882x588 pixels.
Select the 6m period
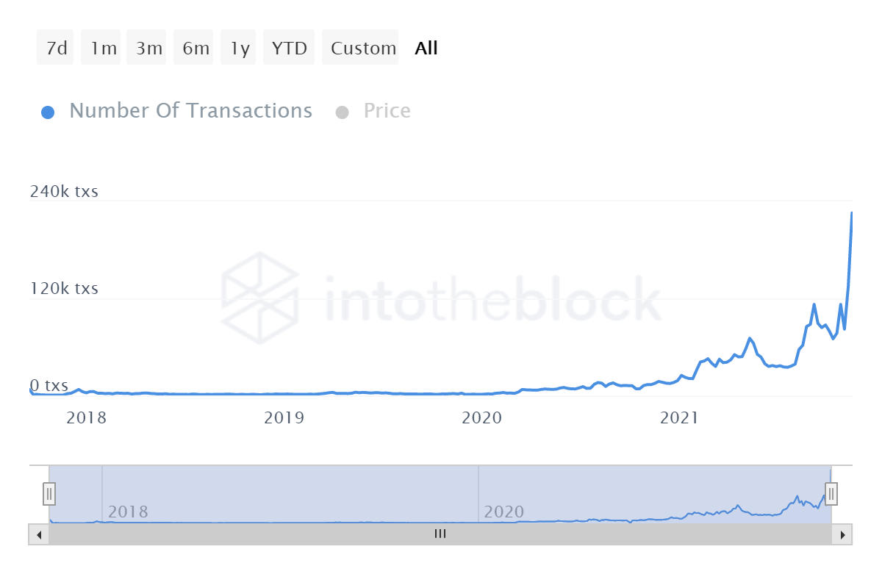coord(193,47)
